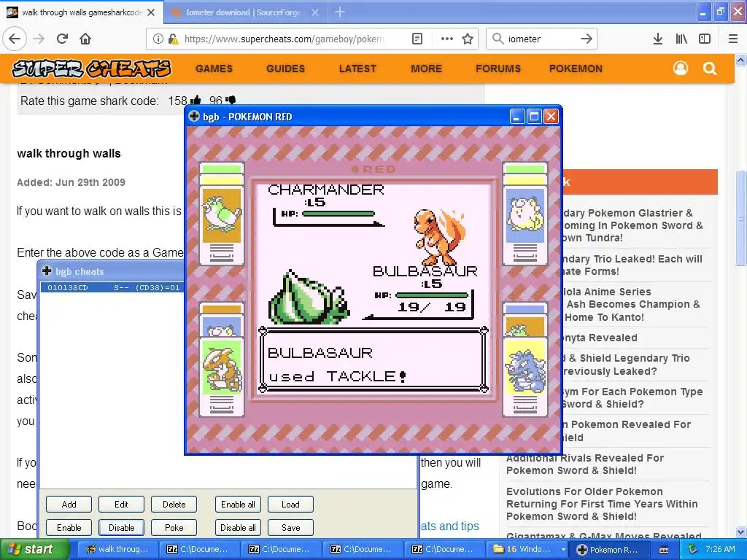The width and height of the screenshot is (747, 560).
Task: Open Additional Rivals Revealed article link
Action: click(x=584, y=464)
